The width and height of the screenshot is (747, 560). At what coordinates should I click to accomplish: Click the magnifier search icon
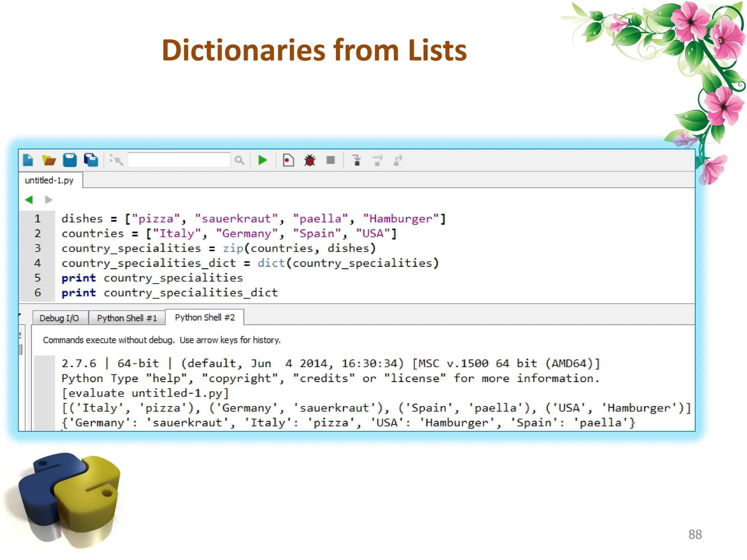239,160
